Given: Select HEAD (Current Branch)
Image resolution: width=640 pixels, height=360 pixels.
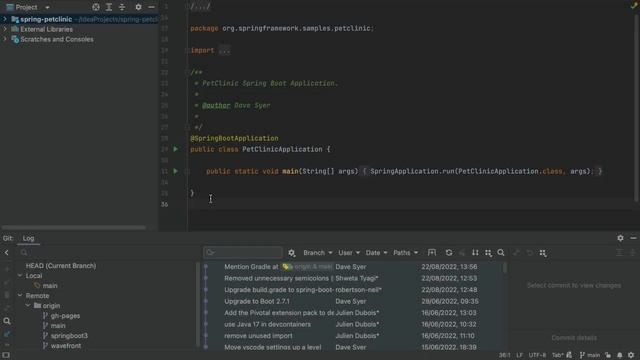Looking at the screenshot, I should pos(61,266).
